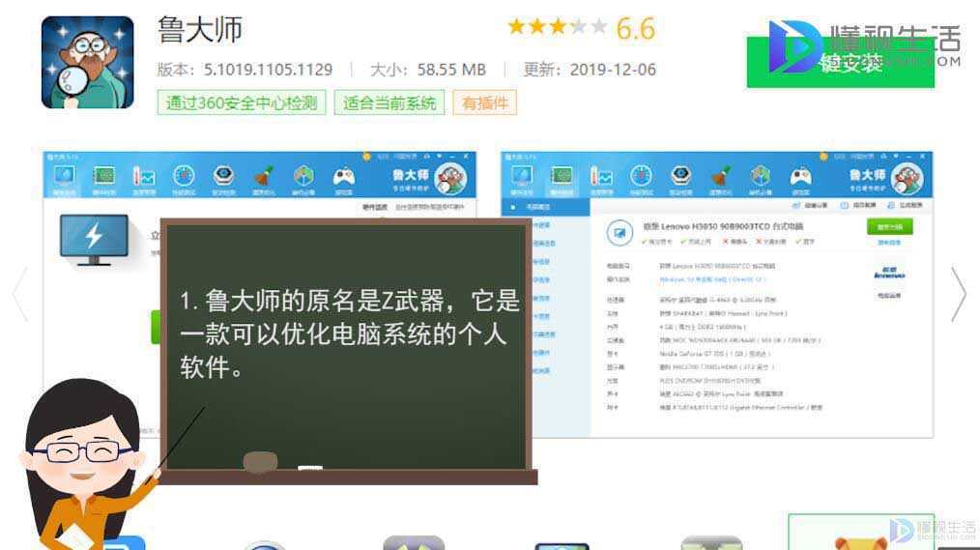980x550 pixels.
Task: Click the star rating row
Action: click(557, 27)
